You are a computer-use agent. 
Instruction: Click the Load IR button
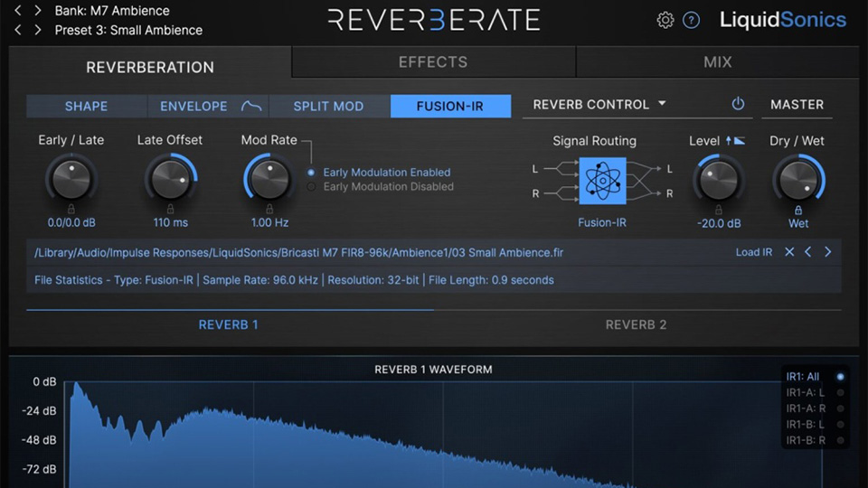(x=753, y=252)
